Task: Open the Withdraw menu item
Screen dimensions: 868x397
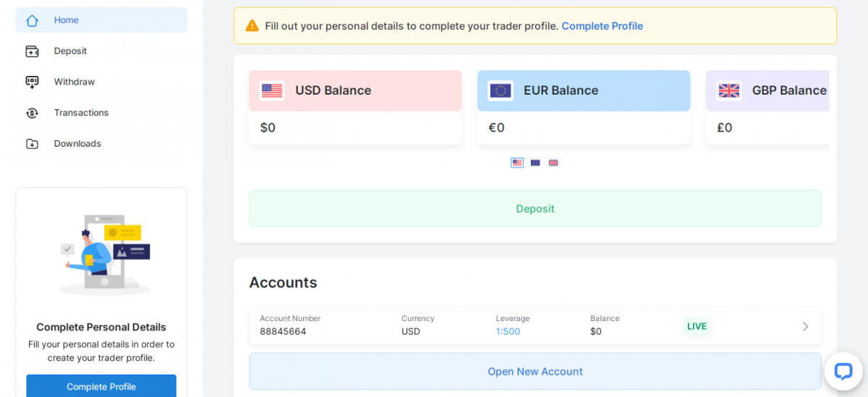Action: tap(75, 82)
